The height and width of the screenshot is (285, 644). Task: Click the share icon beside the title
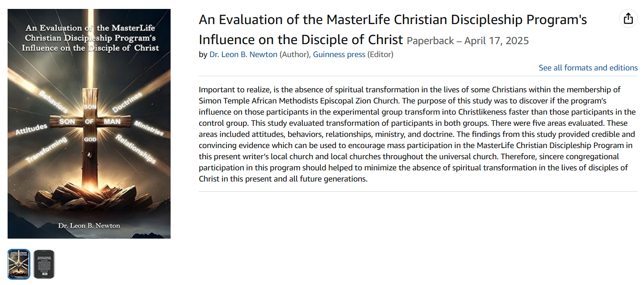point(628,19)
